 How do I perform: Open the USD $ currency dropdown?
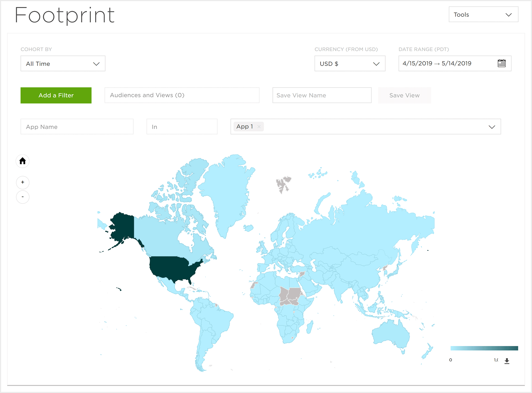pyautogui.click(x=349, y=64)
